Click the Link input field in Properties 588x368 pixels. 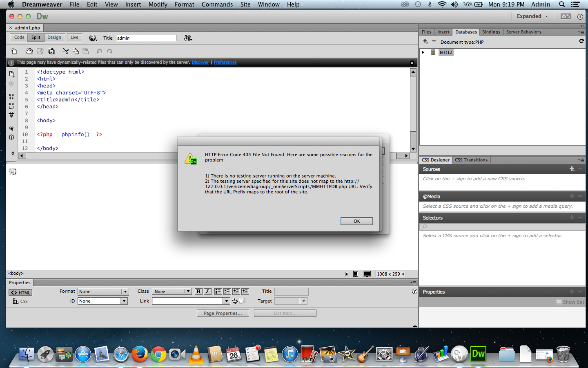[188, 301]
